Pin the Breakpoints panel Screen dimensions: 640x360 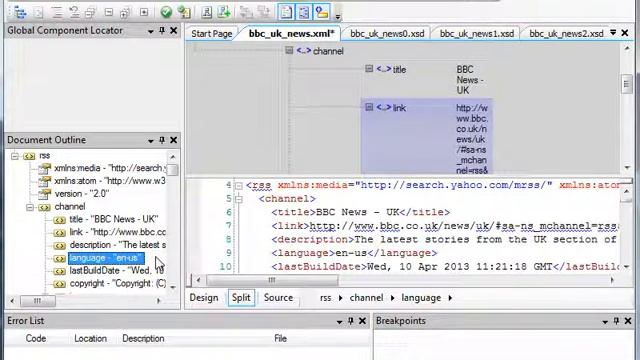click(x=616, y=321)
